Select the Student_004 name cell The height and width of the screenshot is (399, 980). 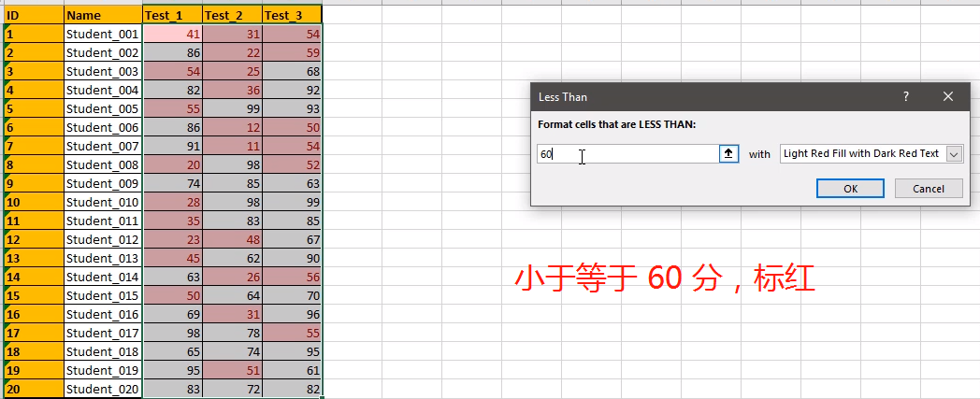click(x=103, y=90)
